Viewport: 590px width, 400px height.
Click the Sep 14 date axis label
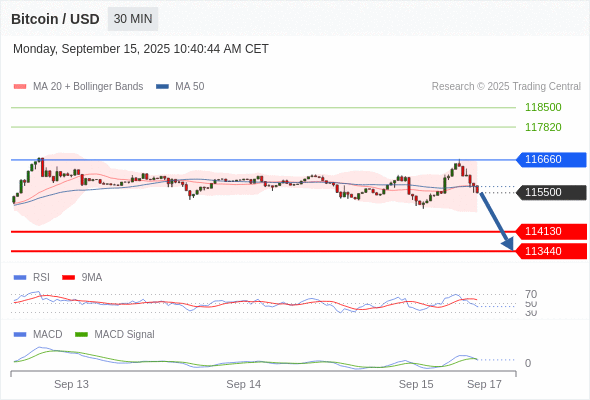pos(243,384)
